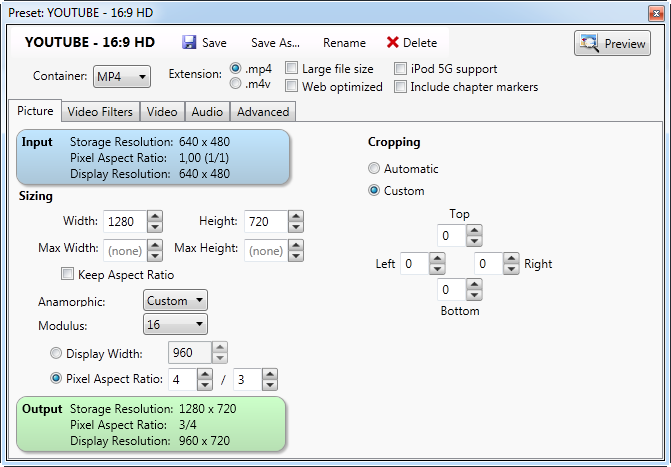Decrease Left cropping value

(437, 269)
